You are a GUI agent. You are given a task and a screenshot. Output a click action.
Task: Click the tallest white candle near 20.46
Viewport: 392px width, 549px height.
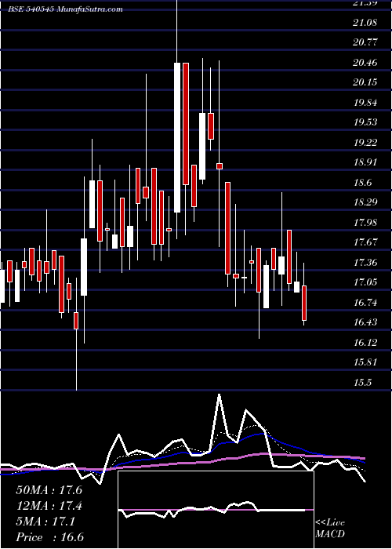(x=177, y=137)
